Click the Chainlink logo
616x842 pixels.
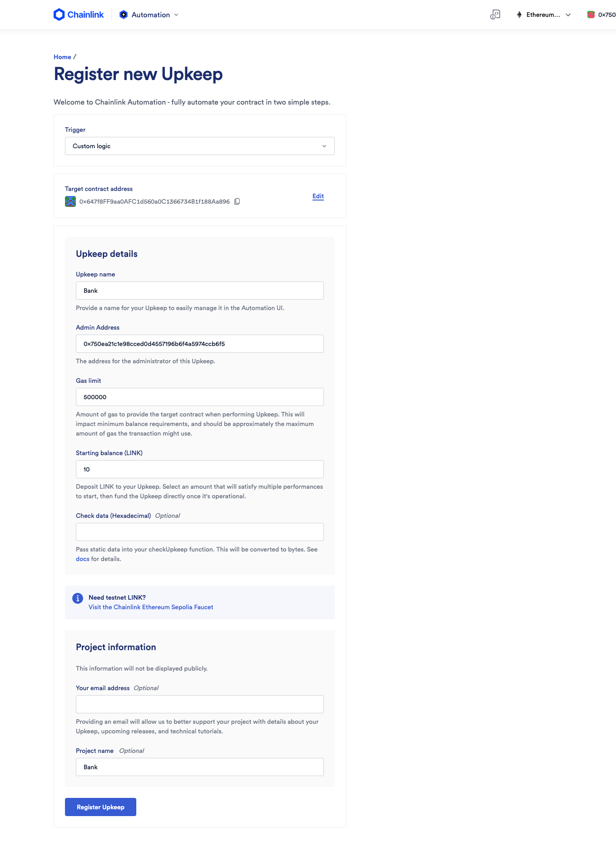click(x=79, y=15)
